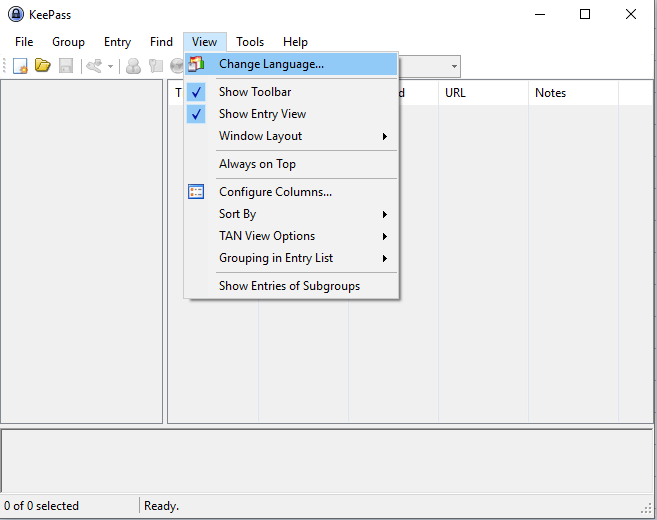Click the Copy User Name toolbar icon
This screenshot has height=520, width=657.
[x=133, y=66]
